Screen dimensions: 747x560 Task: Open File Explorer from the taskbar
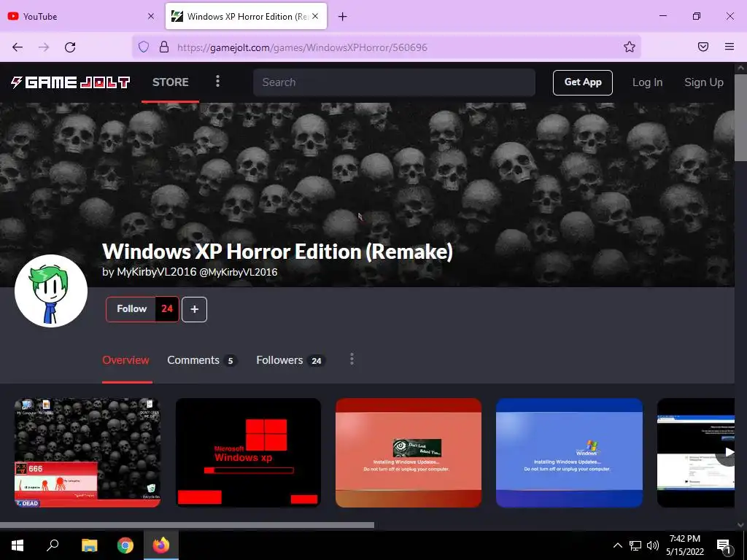[x=89, y=545]
